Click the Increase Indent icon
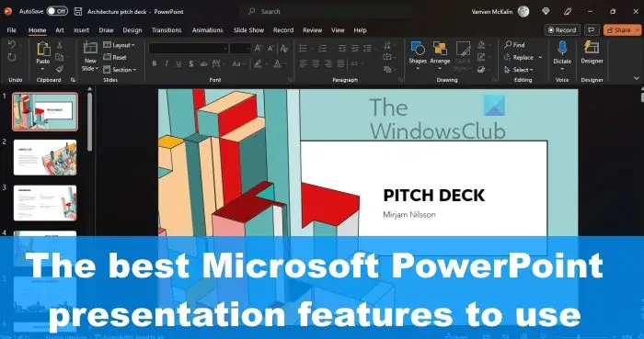The width and height of the screenshot is (644, 339). (355, 49)
